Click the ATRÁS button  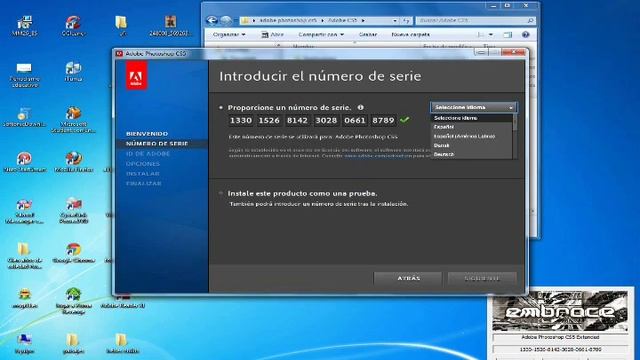(408, 278)
